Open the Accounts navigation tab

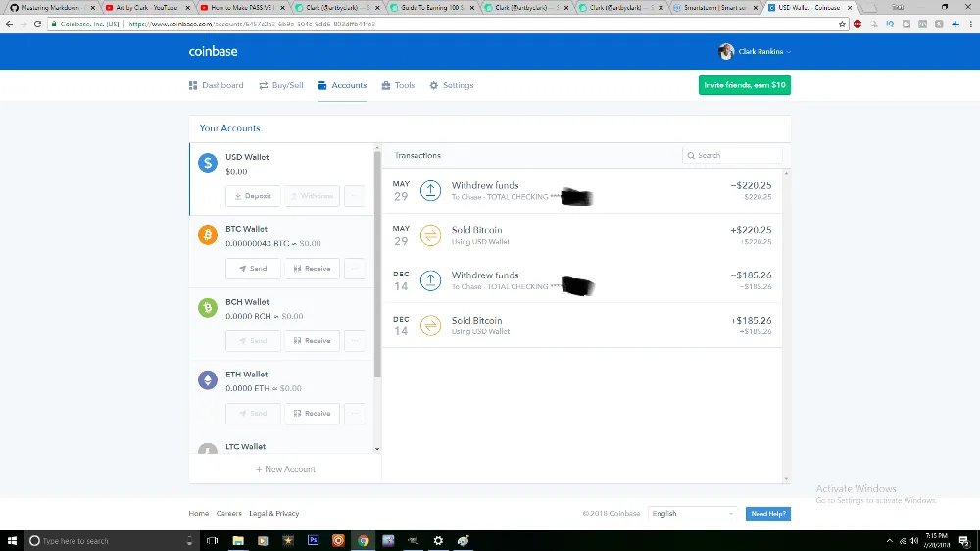click(x=342, y=85)
